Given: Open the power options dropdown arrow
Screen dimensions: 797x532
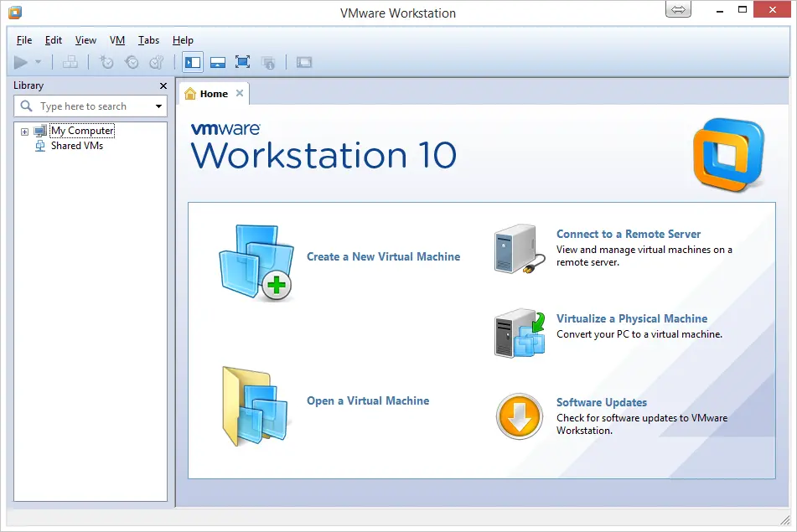Looking at the screenshot, I should click(38, 63).
